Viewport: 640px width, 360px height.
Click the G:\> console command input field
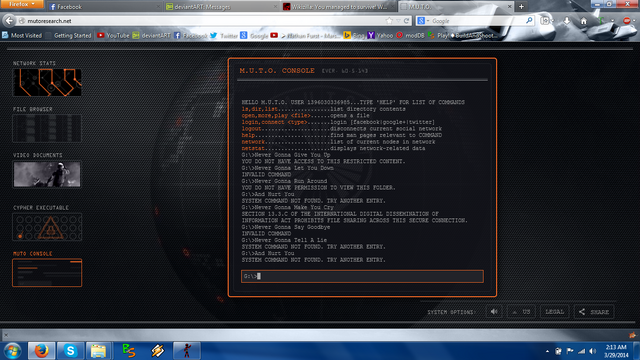(362, 276)
